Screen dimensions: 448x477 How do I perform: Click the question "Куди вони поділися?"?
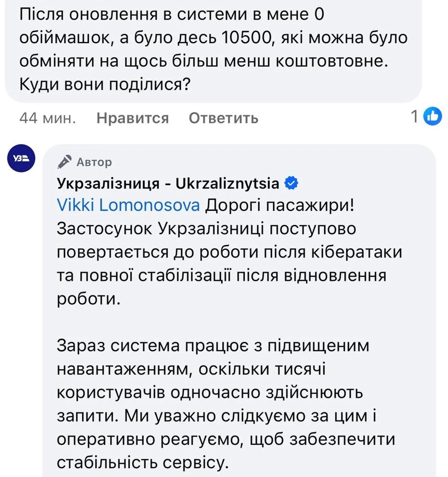[105, 84]
